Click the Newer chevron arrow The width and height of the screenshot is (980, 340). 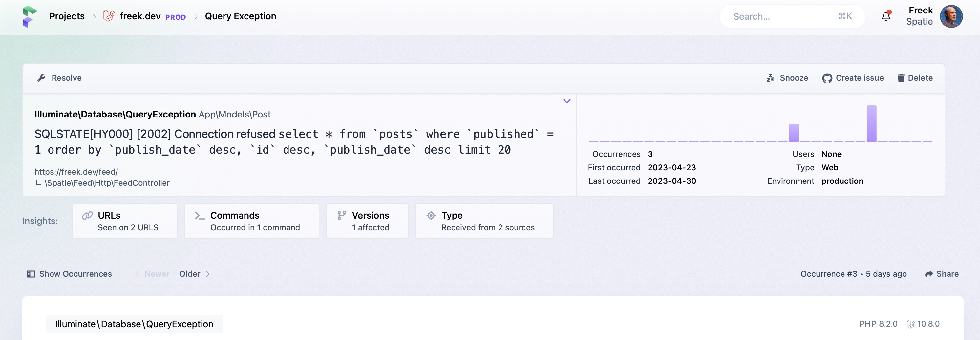(137, 274)
